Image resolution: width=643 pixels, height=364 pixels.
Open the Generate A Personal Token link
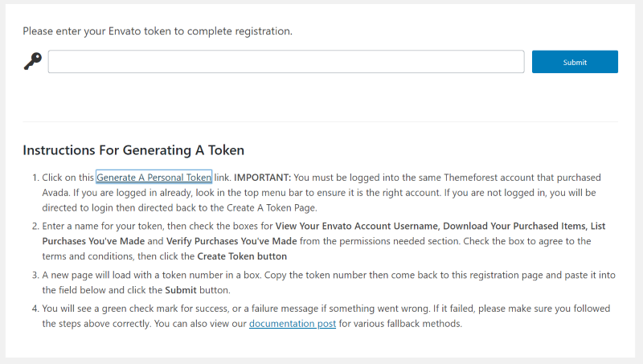154,178
